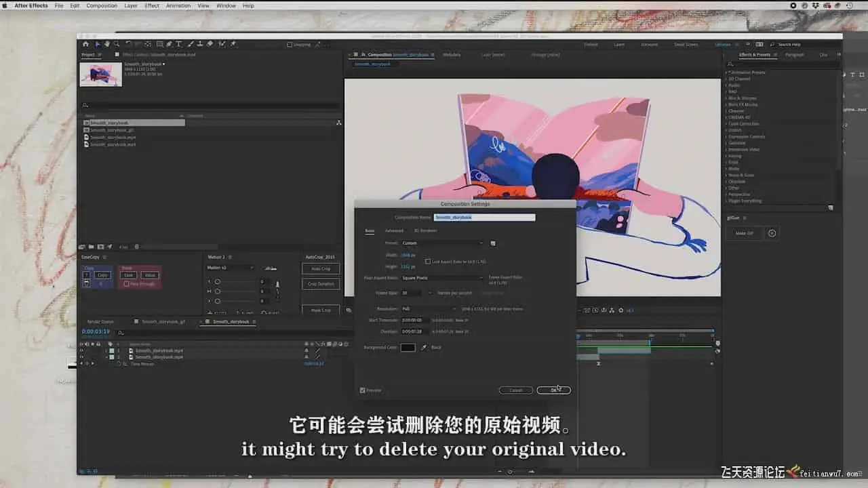Screen dimensions: 868x488
Task: Click the Make GIF button
Action: (745, 233)
